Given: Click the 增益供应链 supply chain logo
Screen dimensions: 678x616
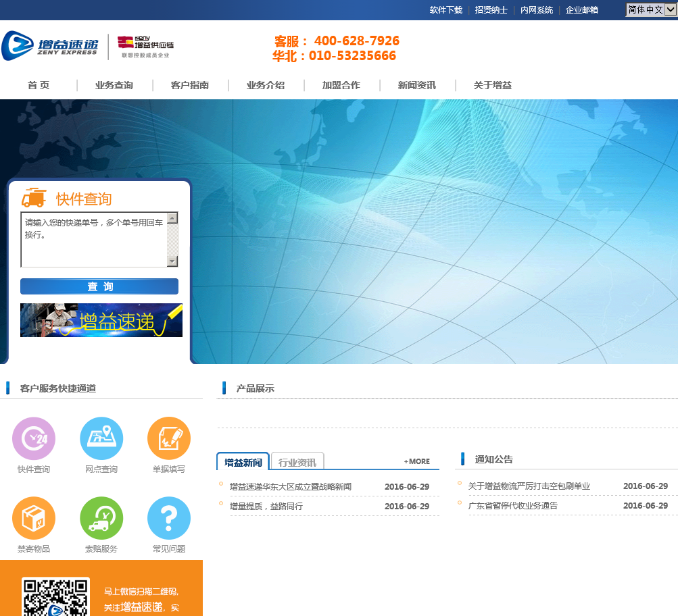Looking at the screenshot, I should 146,47.
